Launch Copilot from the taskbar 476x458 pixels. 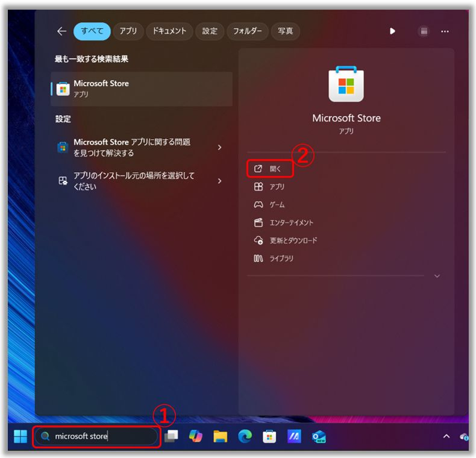point(195,436)
